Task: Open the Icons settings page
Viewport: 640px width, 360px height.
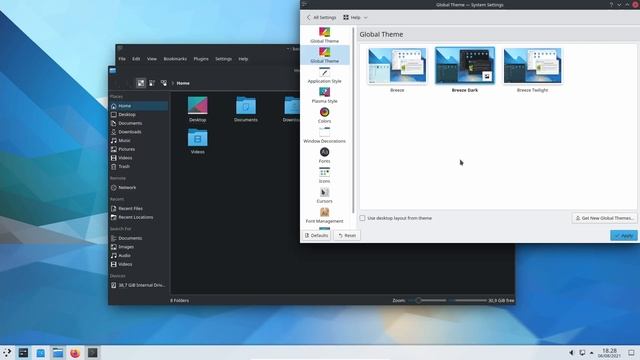Action: point(324,176)
